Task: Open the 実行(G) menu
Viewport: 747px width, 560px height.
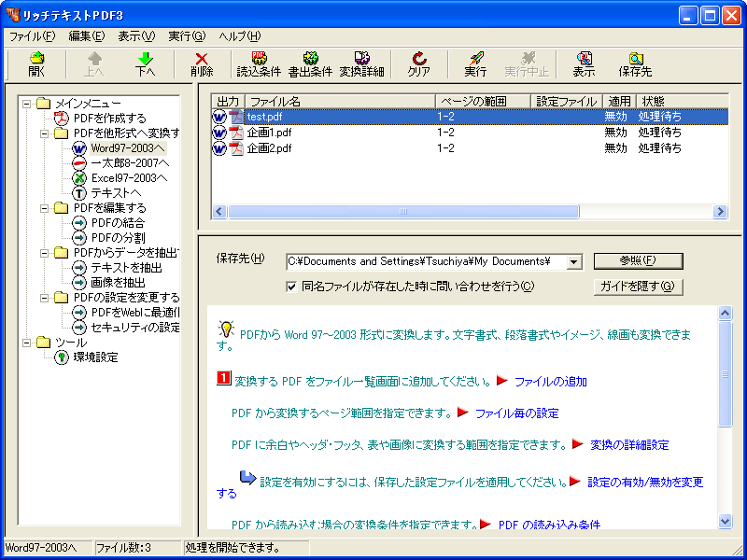Action: [187, 36]
